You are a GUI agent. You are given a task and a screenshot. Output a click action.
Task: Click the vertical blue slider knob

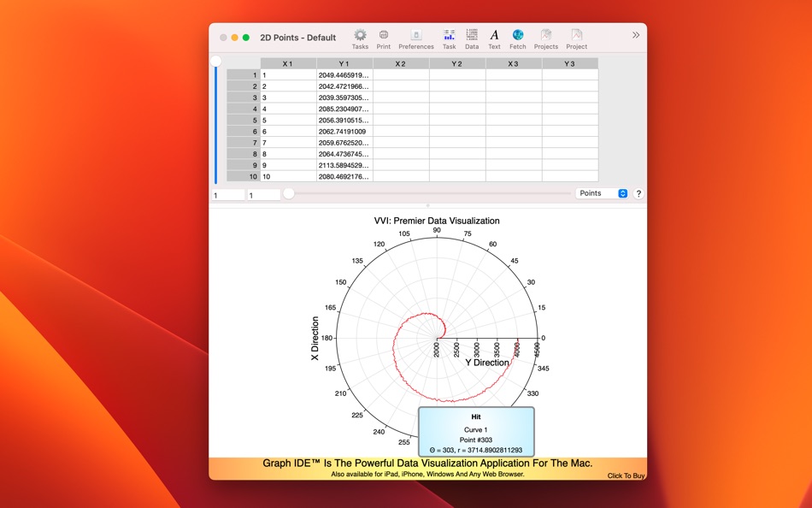[x=216, y=62]
